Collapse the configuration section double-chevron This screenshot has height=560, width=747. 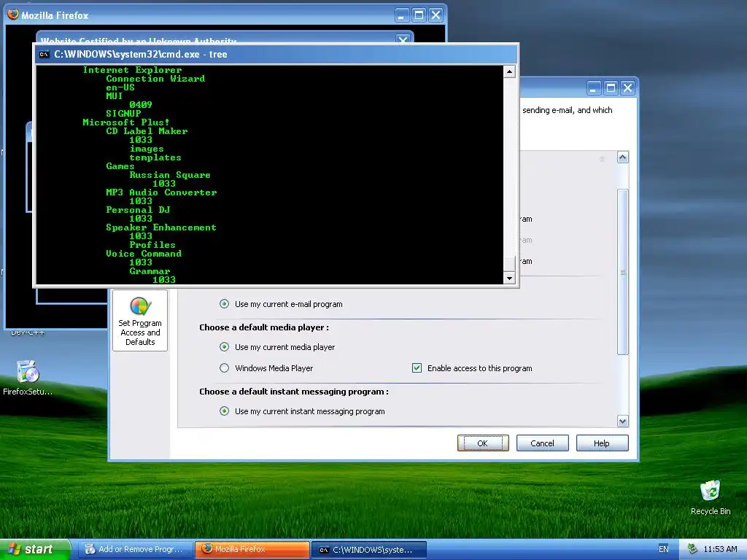[602, 159]
